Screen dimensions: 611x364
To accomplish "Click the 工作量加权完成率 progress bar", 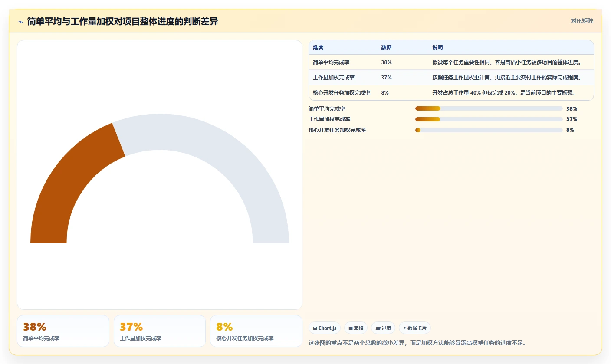I will point(489,119).
